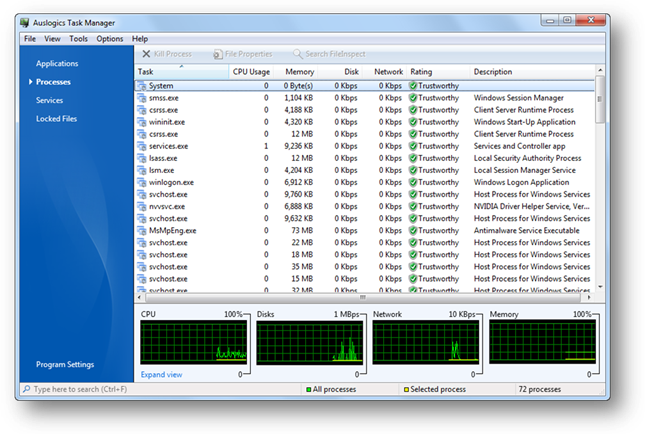The image size is (645, 434).
Task: Open the Tools menu
Action: [78, 38]
